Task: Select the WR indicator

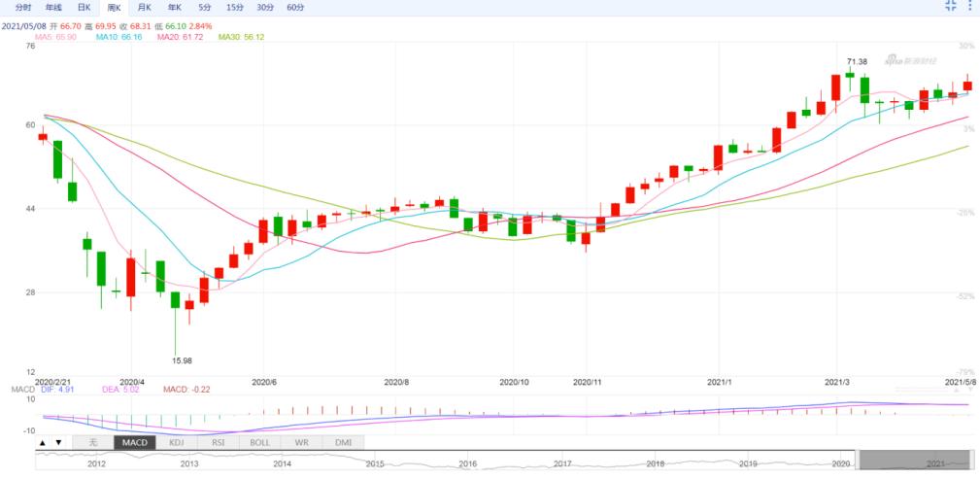Action: tap(302, 443)
